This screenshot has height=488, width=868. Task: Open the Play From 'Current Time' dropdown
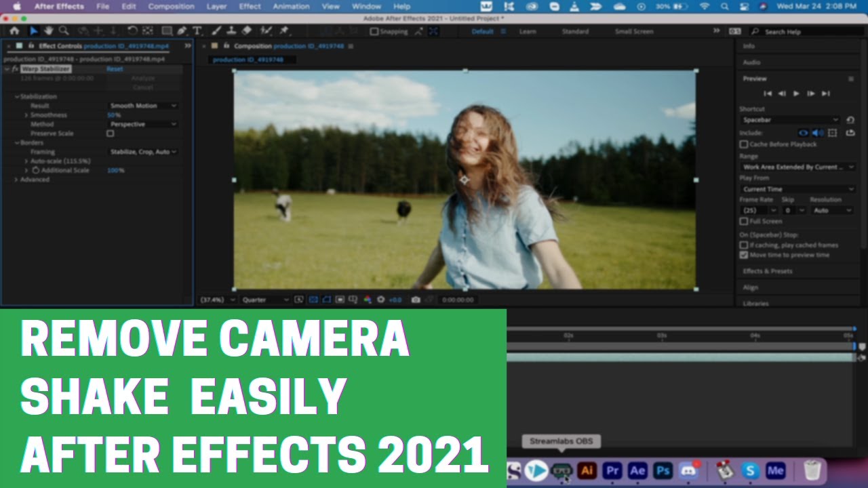point(797,189)
